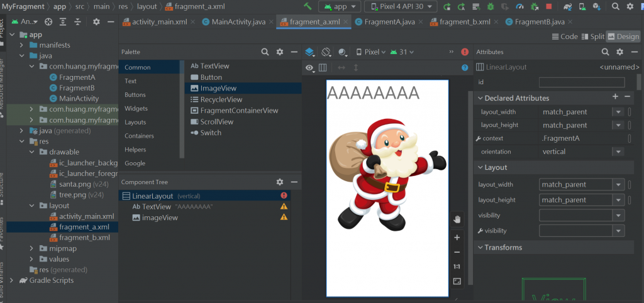Switch to Split view mode

(593, 36)
